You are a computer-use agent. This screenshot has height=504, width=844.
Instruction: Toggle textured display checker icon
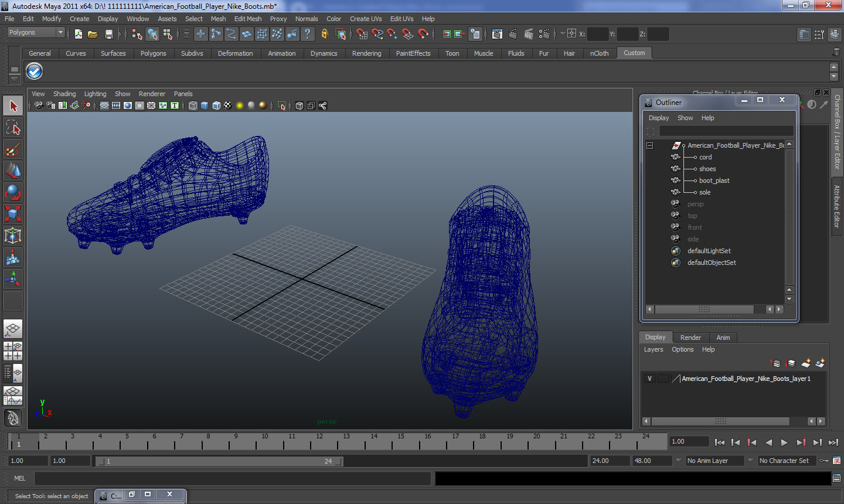click(x=228, y=105)
